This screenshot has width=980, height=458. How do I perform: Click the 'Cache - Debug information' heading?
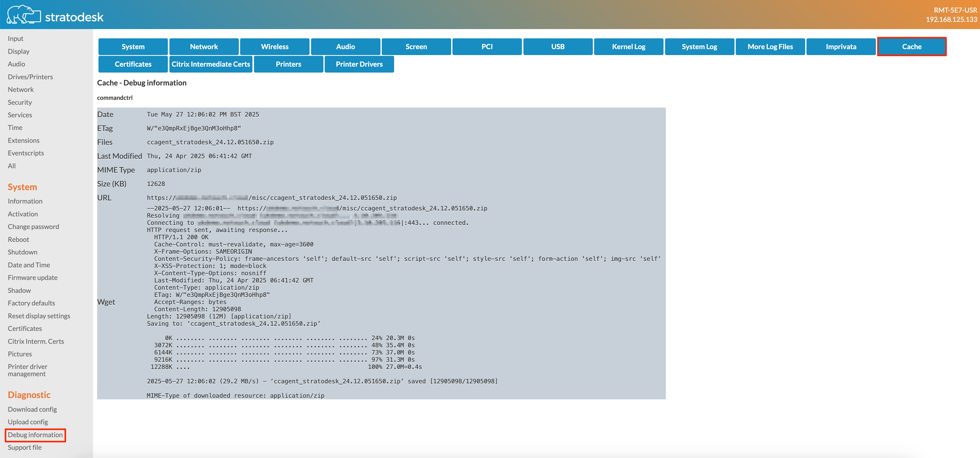tap(141, 83)
